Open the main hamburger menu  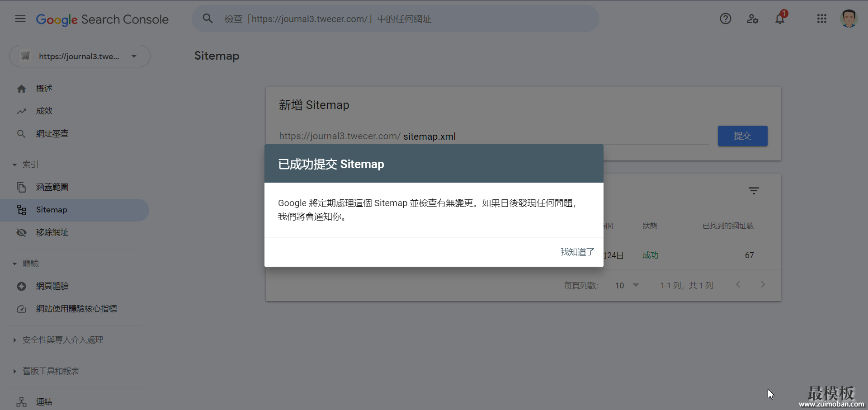pos(20,19)
